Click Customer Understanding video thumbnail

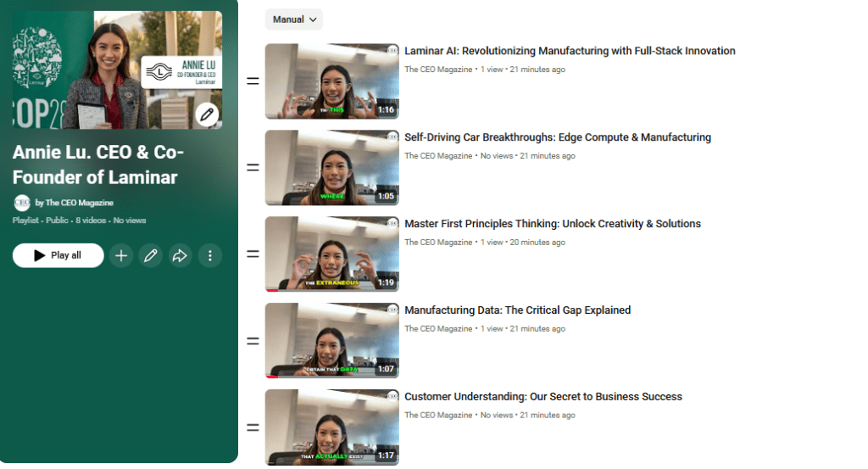pyautogui.click(x=332, y=427)
